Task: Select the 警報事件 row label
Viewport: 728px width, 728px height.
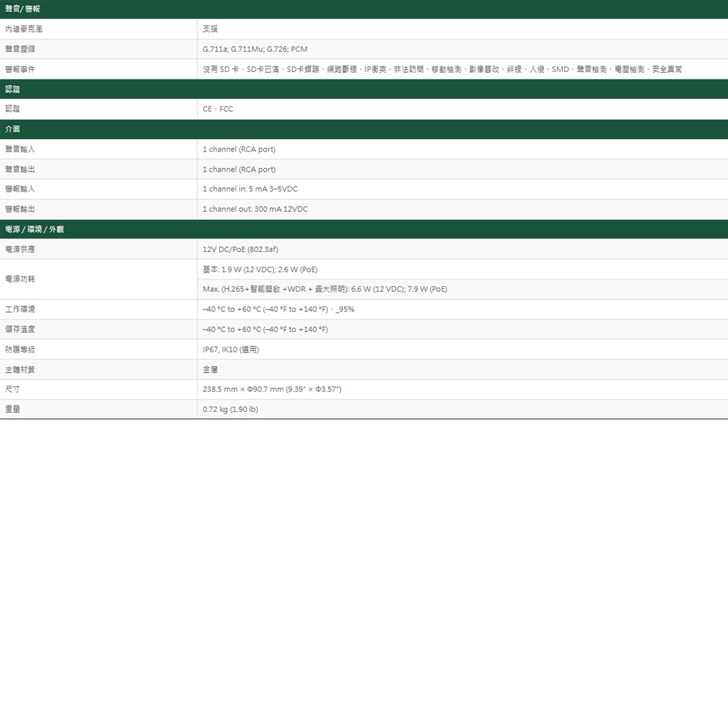Action: click(x=20, y=69)
